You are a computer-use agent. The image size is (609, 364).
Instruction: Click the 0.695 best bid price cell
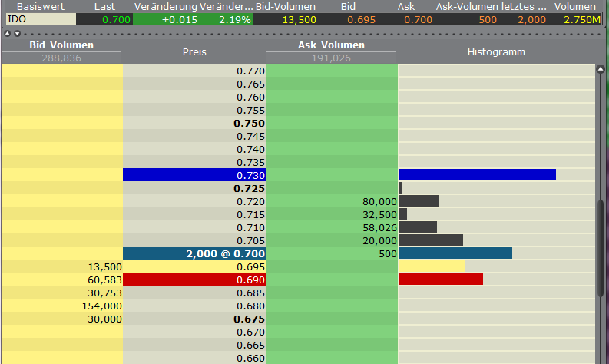tap(194, 266)
